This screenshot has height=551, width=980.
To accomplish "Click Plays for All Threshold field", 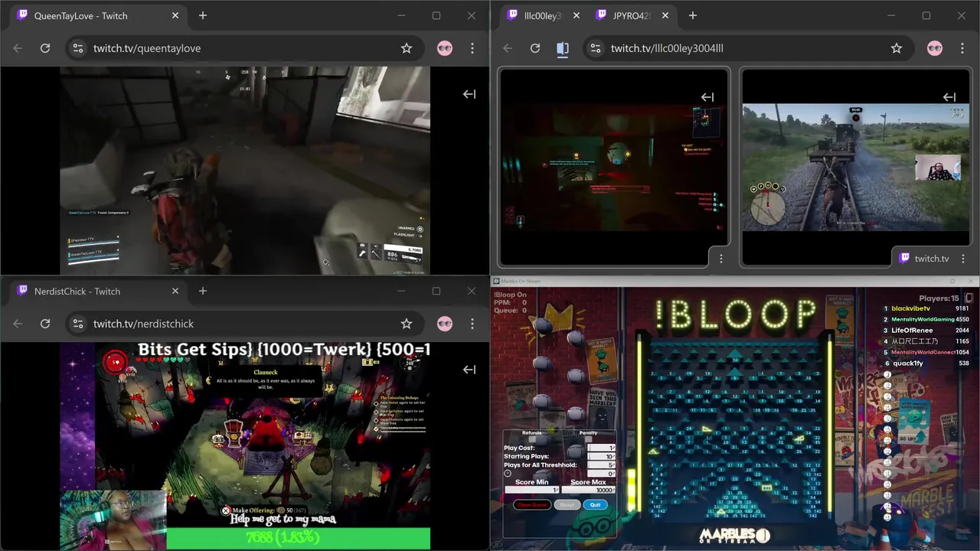I will point(601,465).
